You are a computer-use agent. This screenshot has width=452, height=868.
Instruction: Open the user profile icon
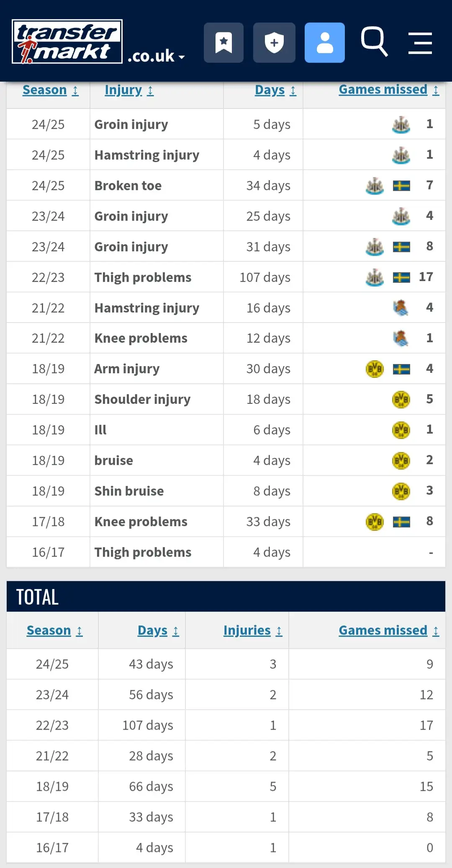pos(324,43)
